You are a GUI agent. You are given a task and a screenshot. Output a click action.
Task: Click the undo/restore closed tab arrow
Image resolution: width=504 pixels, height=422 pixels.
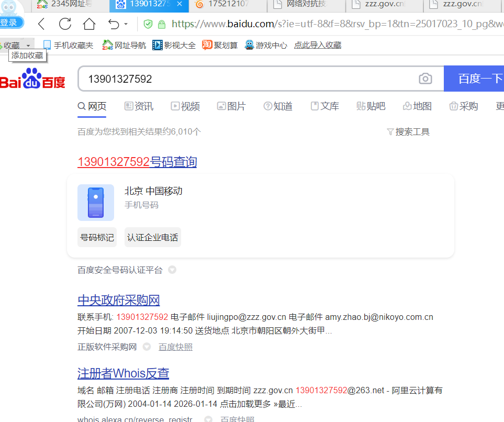point(114,24)
